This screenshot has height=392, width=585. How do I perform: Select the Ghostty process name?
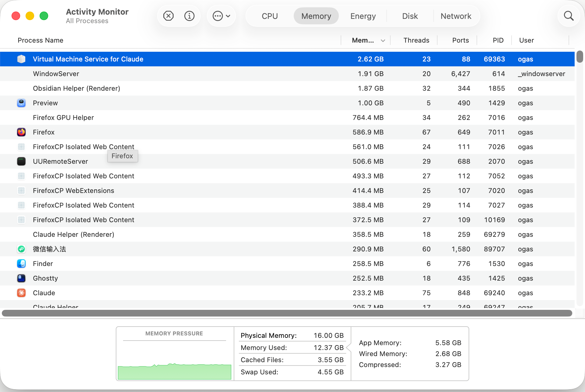[45, 278]
